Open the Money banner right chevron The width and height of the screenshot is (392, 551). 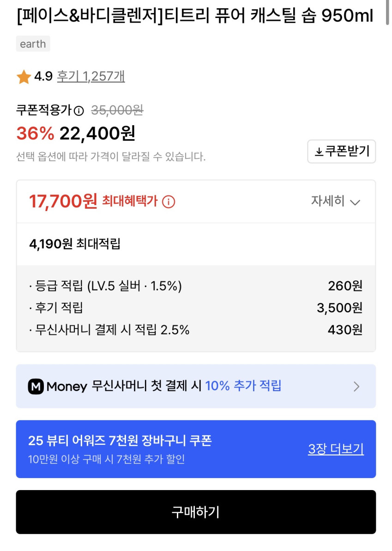pos(356,387)
